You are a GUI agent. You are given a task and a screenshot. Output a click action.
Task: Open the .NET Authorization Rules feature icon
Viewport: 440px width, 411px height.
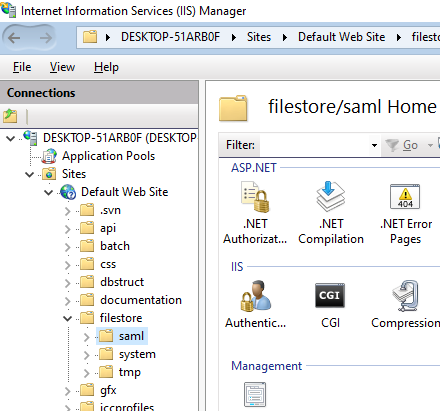point(255,197)
